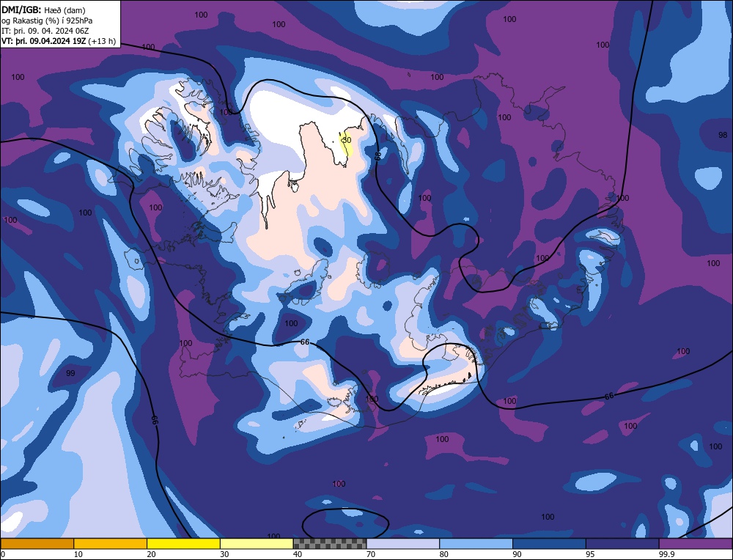Click the bright yellow 20–30 legend swatch
Screen dimensions: 733x560
183,543
